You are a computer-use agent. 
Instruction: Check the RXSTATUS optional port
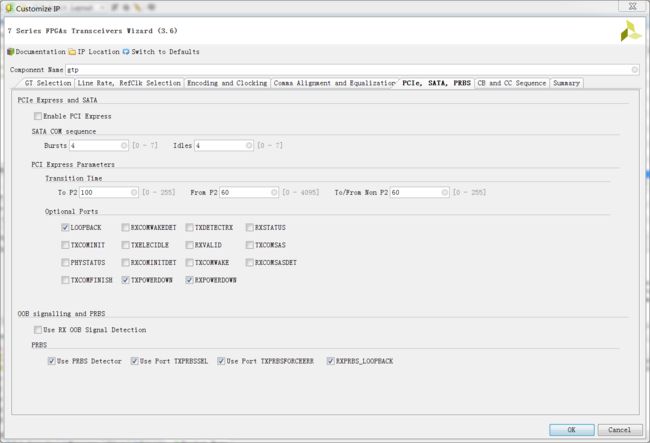(250, 228)
